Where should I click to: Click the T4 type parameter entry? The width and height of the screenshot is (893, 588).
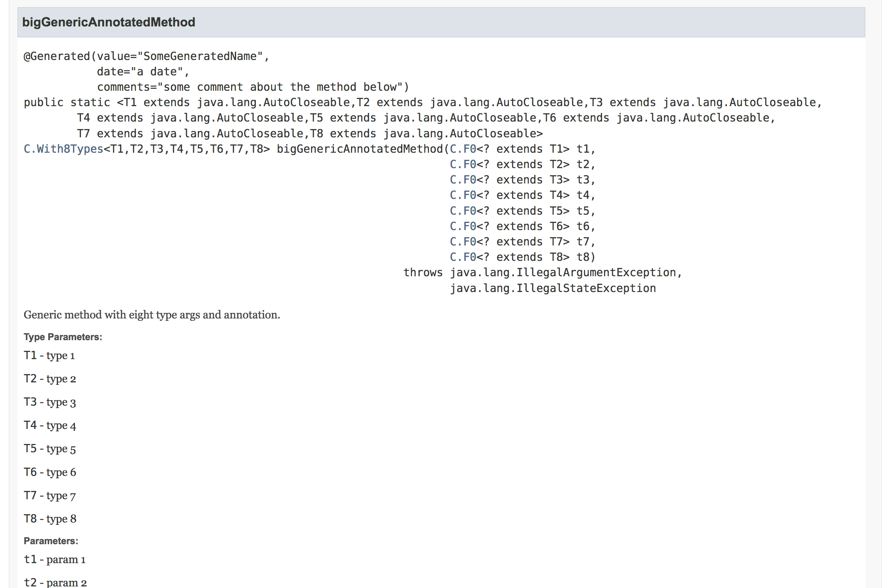50,425
